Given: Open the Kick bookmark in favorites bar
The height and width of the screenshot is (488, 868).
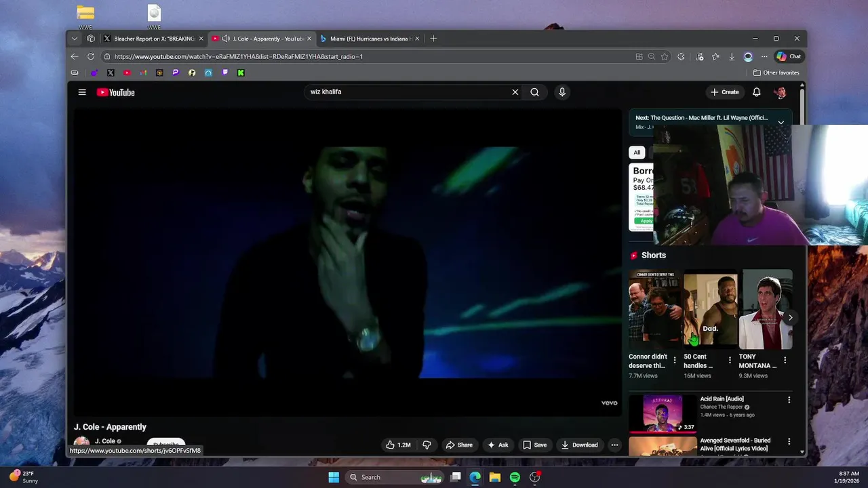Looking at the screenshot, I should [241, 73].
